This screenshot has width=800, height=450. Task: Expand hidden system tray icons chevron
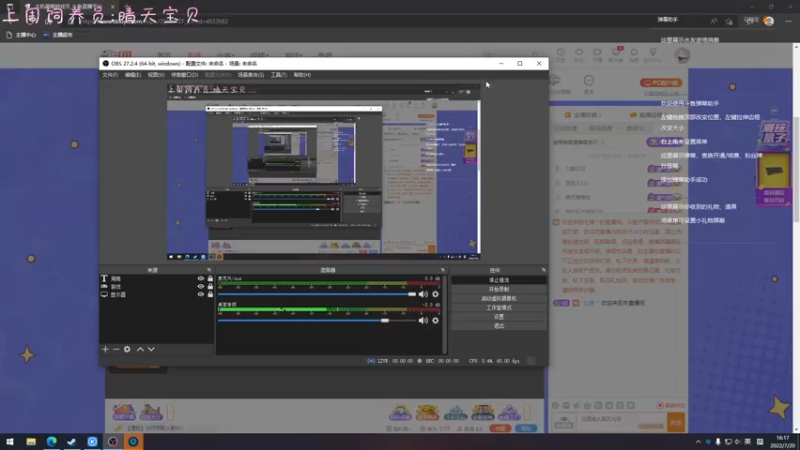point(698,442)
